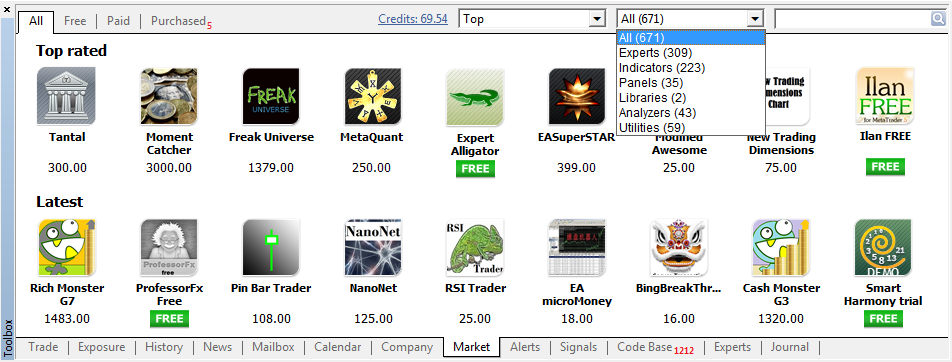952x362 pixels.
Task: Switch to the Free tab
Action: click(x=75, y=21)
